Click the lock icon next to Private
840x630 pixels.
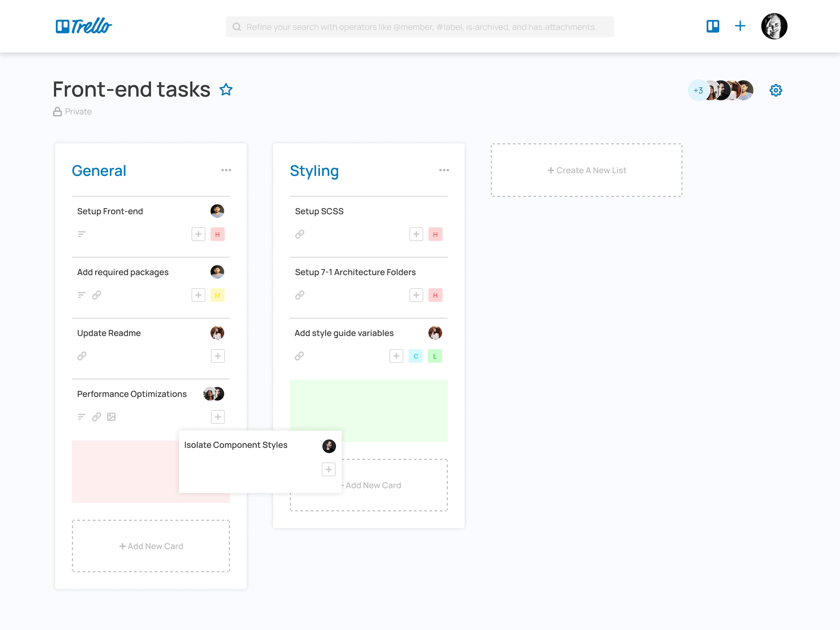pyautogui.click(x=57, y=111)
